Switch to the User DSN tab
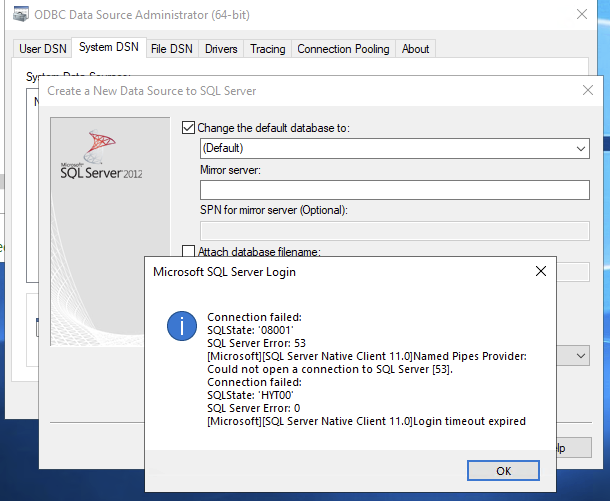This screenshot has width=610, height=501. pos(43,49)
